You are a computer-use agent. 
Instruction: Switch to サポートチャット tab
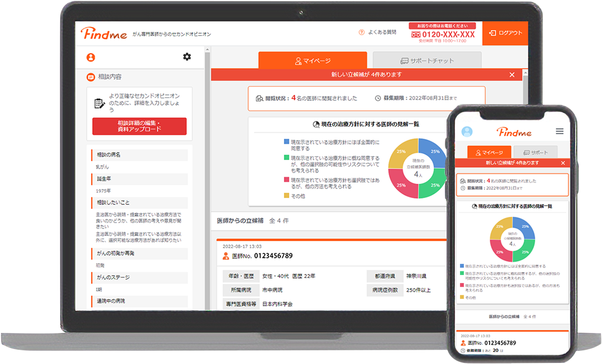click(x=427, y=61)
